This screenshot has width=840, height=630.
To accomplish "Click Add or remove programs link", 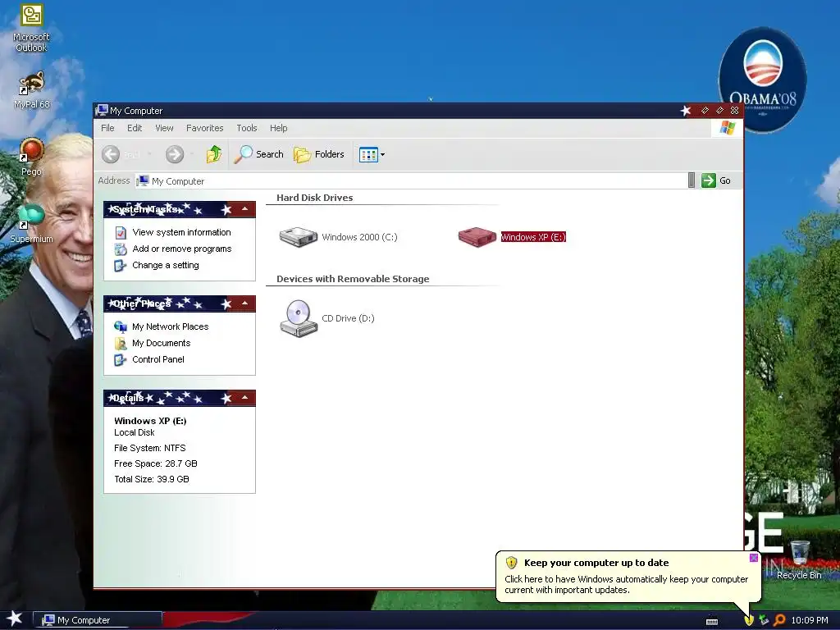I will (181, 249).
